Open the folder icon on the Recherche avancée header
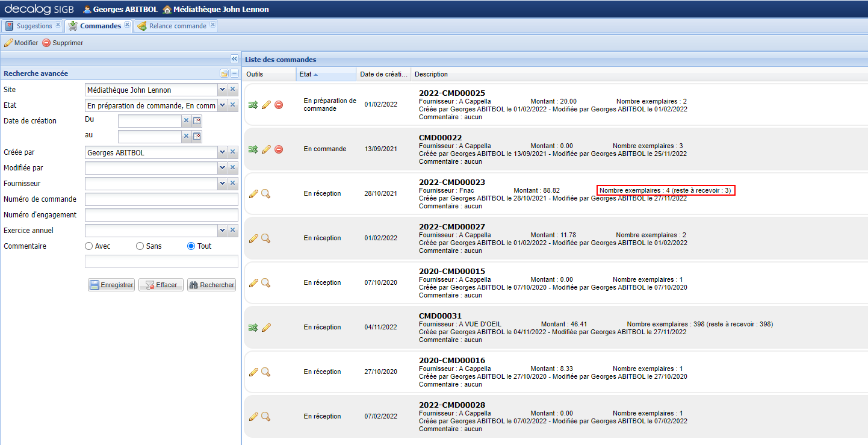 223,73
